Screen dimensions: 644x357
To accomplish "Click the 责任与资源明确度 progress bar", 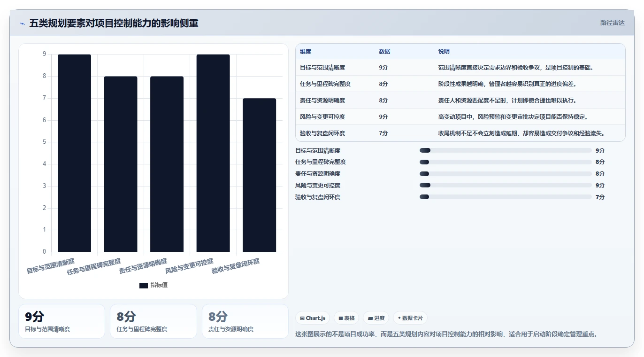I will click(506, 174).
